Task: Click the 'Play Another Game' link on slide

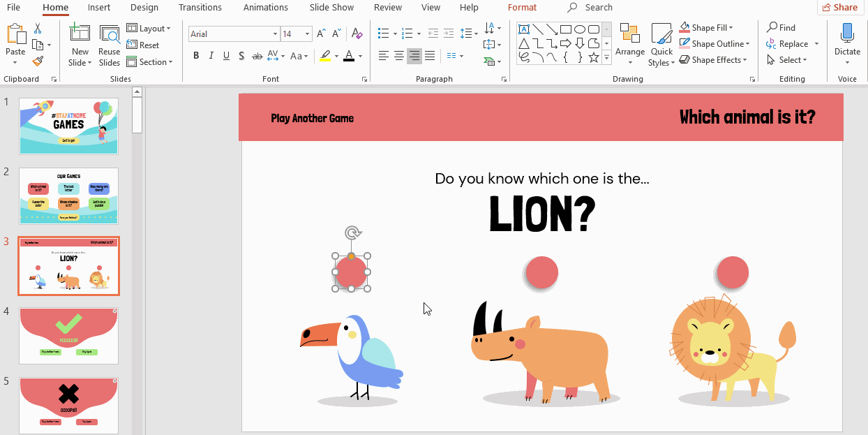Action: pyautogui.click(x=313, y=118)
